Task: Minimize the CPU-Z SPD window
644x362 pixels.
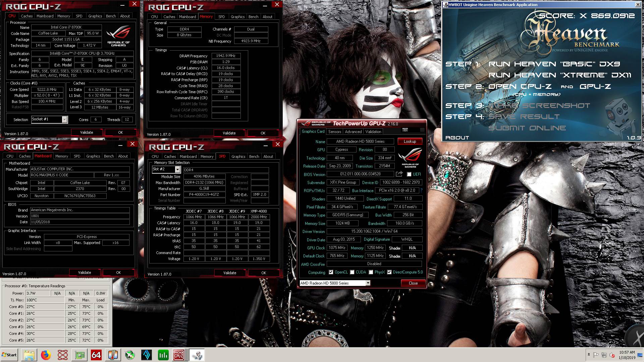Action: (x=266, y=145)
